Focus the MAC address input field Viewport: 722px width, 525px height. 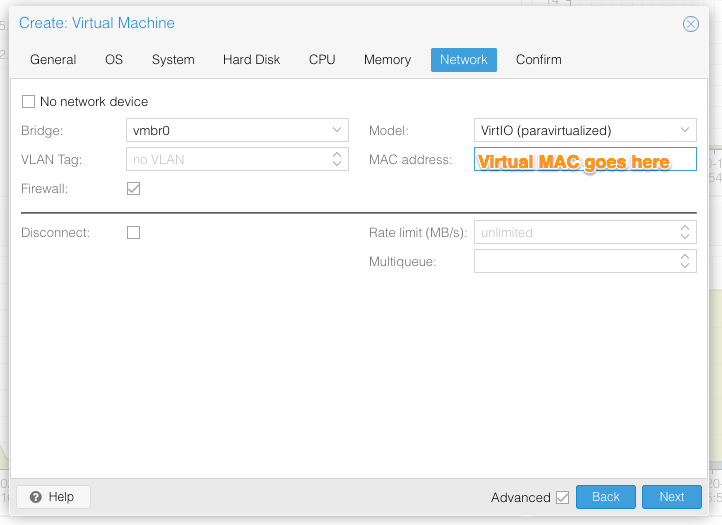click(584, 160)
